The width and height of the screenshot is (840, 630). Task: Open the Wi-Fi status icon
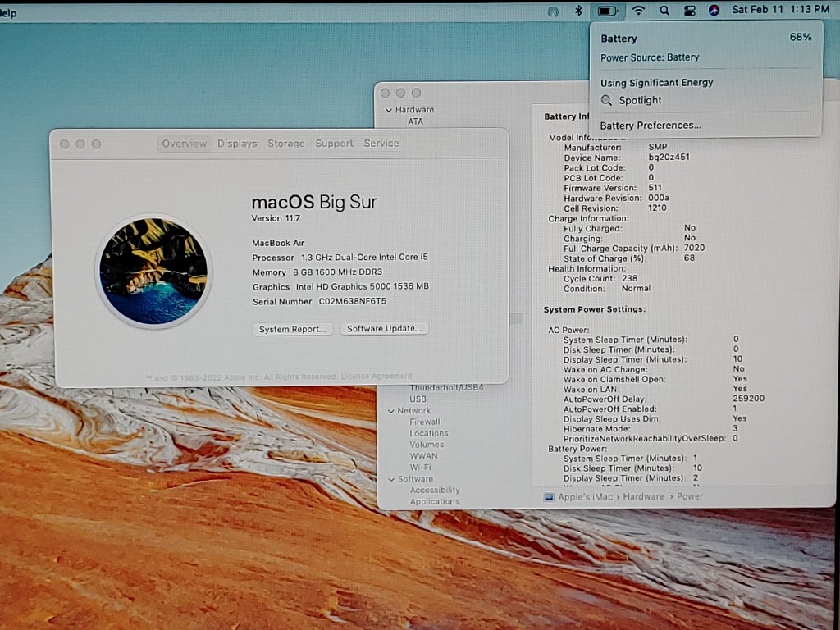click(638, 10)
